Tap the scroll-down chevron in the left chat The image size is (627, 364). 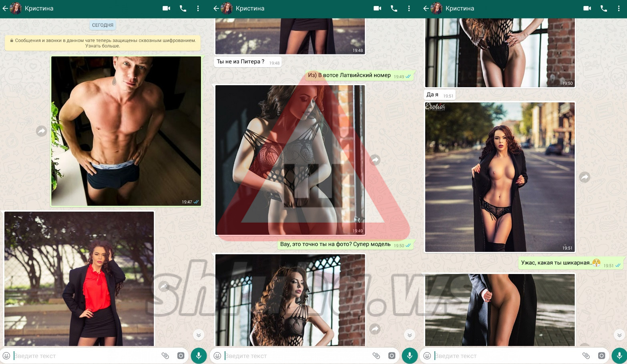pos(199,335)
